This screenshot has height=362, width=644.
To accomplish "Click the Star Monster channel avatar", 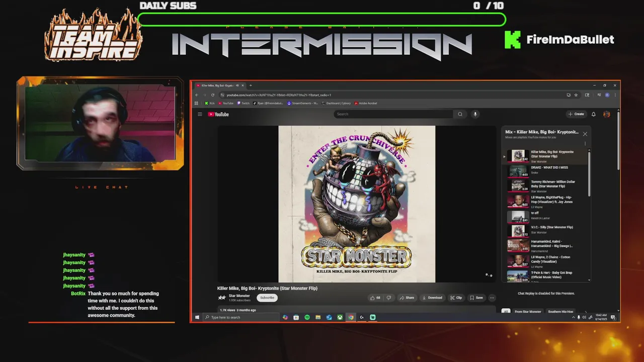I will tap(222, 298).
